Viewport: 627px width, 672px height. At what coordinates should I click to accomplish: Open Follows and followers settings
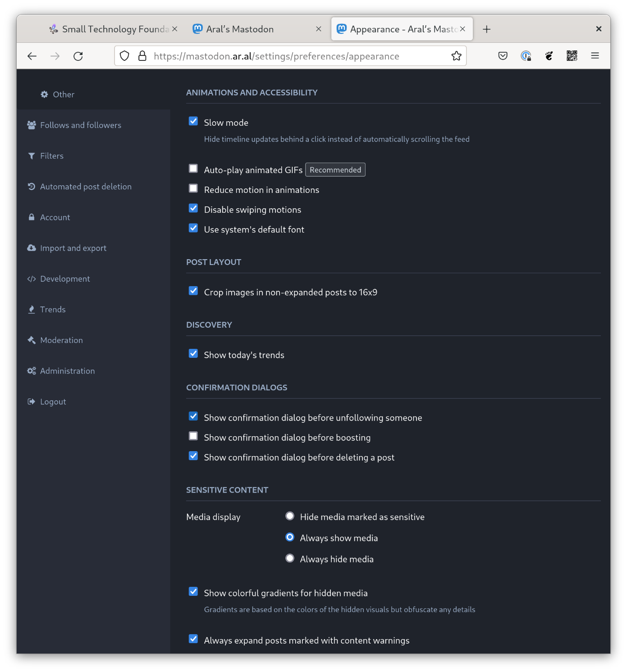(80, 125)
